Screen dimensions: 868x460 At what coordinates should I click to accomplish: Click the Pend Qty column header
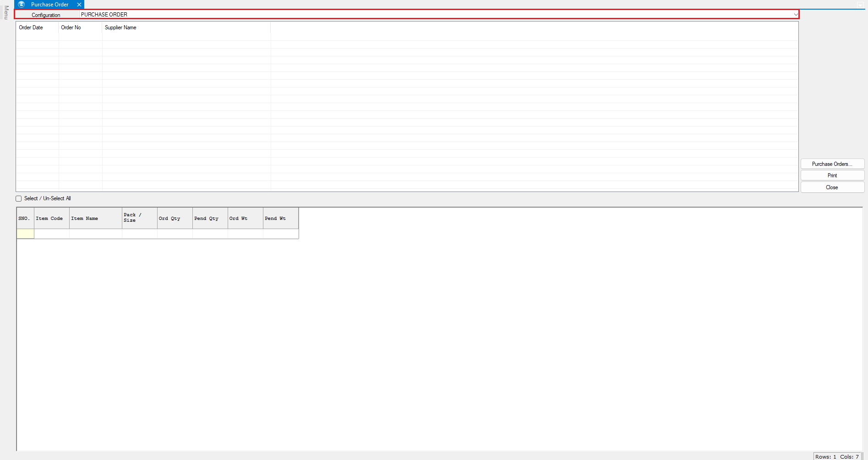(207, 219)
